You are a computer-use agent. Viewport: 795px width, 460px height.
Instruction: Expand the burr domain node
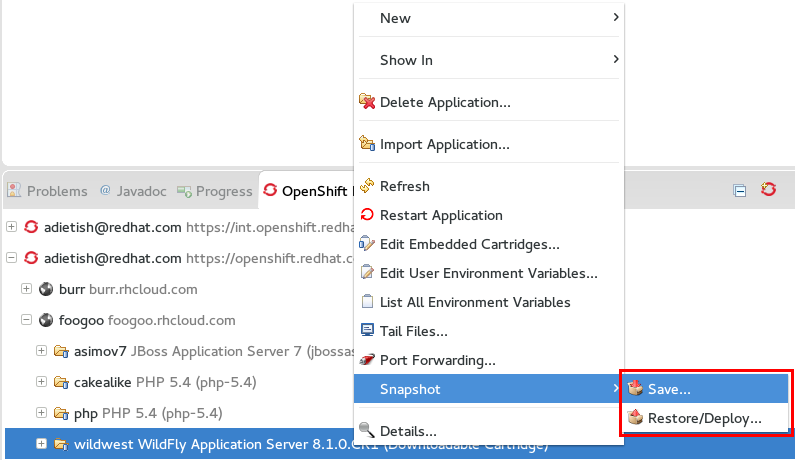click(26, 289)
